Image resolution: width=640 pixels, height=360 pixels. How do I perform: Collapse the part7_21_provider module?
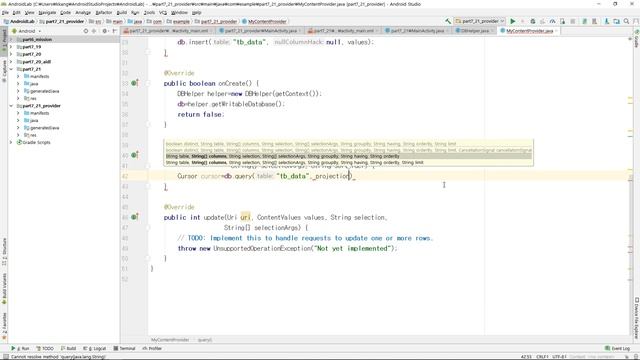click(x=11, y=106)
